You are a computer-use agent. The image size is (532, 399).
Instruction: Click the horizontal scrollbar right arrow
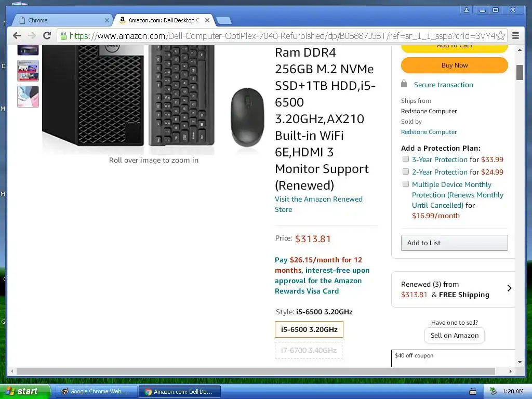point(510,371)
